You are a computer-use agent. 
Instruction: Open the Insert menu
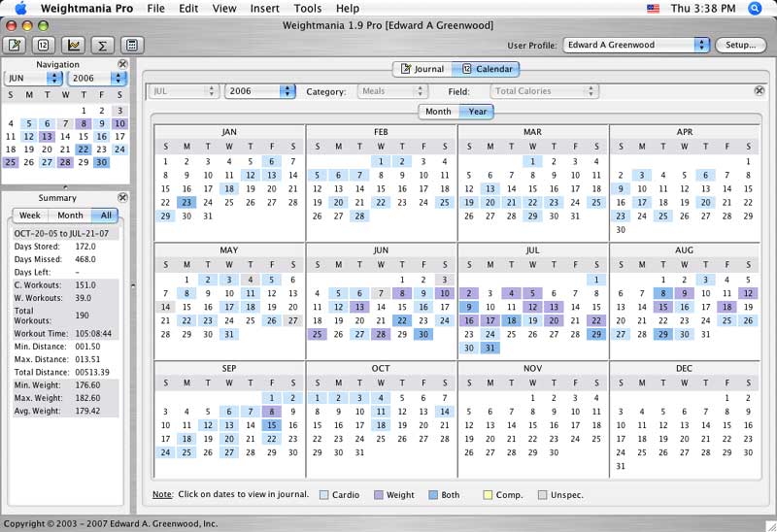264,9
